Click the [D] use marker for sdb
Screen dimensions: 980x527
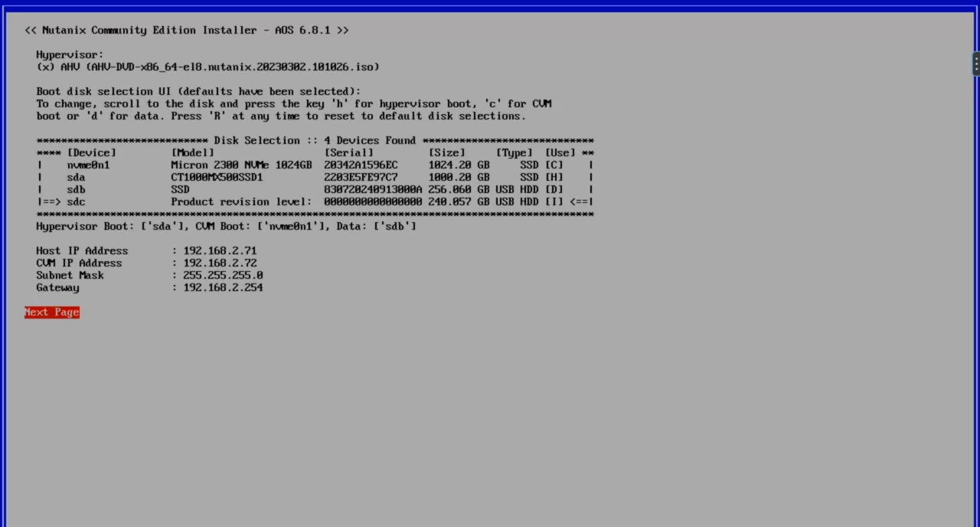coord(554,189)
